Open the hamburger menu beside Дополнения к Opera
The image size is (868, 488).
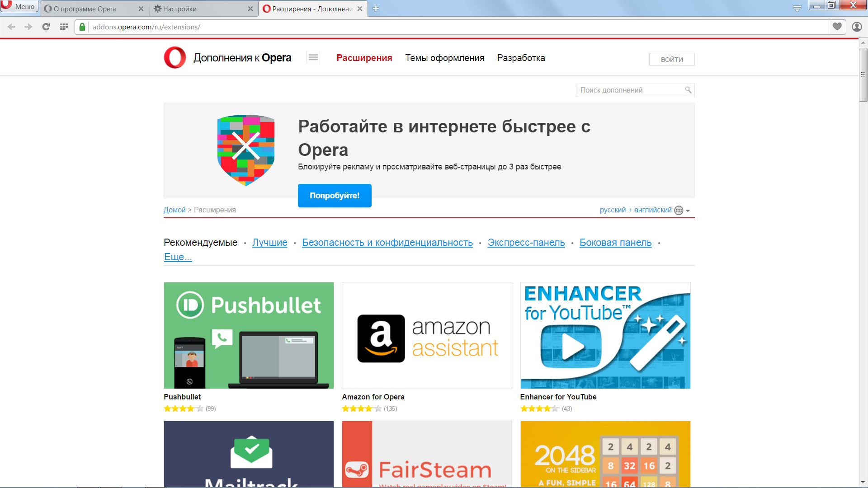click(x=313, y=57)
